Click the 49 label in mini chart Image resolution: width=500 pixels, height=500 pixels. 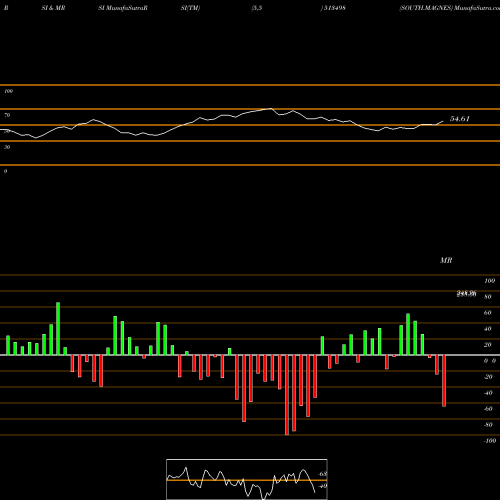point(323,486)
